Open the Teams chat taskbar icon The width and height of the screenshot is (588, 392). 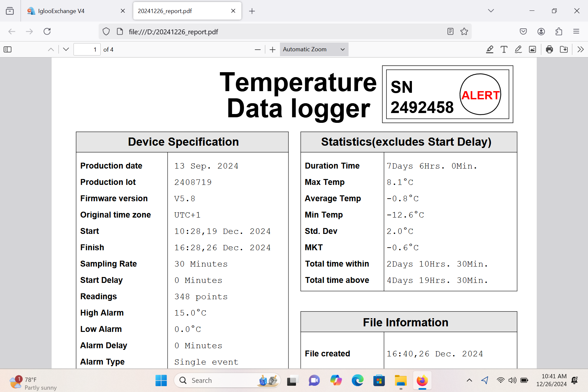pos(314,381)
